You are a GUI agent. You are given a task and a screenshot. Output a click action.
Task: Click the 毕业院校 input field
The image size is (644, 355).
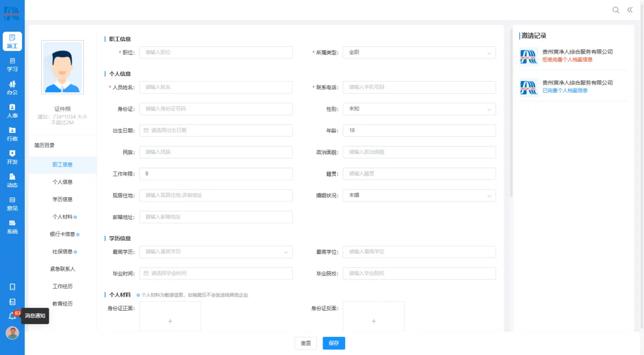point(419,273)
